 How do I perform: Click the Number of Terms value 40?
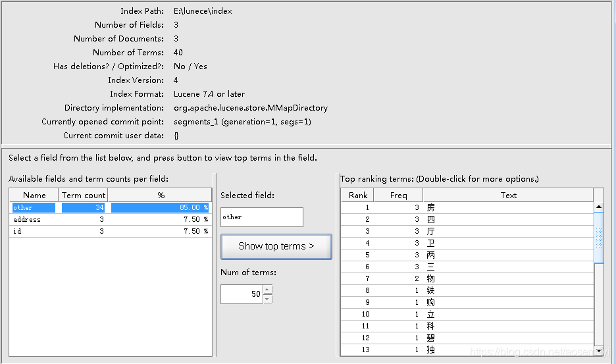(178, 52)
